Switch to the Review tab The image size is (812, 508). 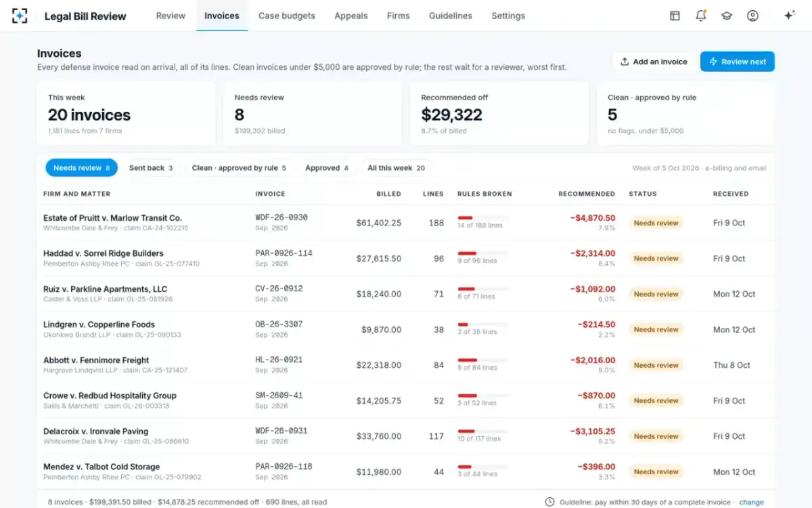(x=171, y=16)
